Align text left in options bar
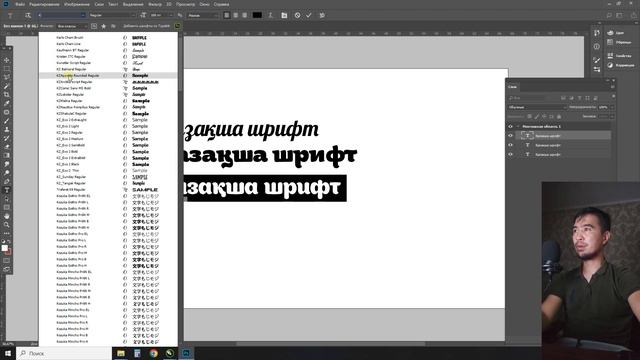The height and width of the screenshot is (360, 640). tap(227, 15)
